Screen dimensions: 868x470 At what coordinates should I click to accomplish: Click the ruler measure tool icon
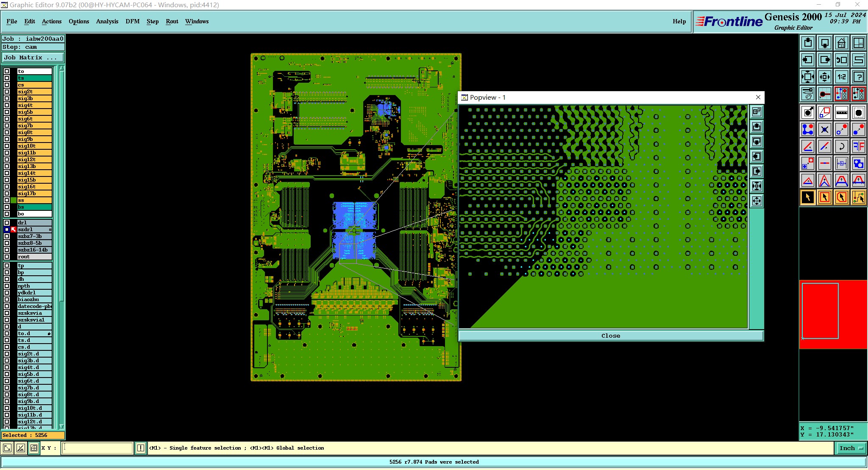click(841, 112)
